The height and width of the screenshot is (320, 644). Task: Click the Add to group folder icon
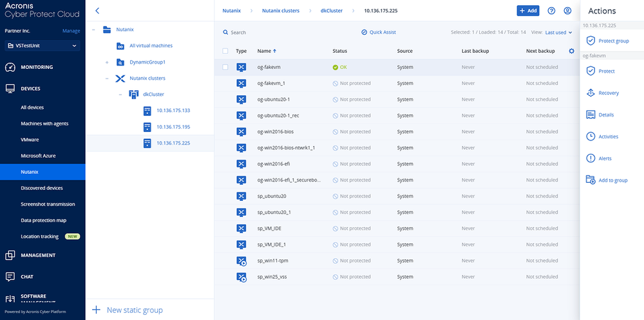point(591,180)
